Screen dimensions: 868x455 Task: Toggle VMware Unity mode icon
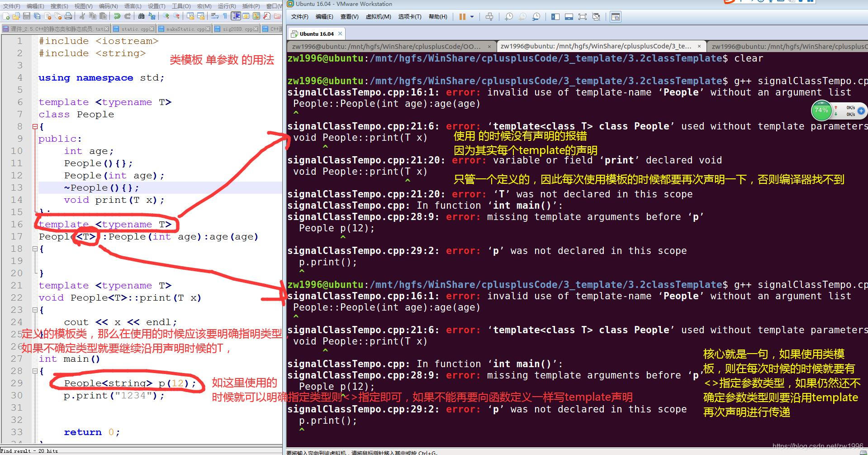[x=596, y=17]
